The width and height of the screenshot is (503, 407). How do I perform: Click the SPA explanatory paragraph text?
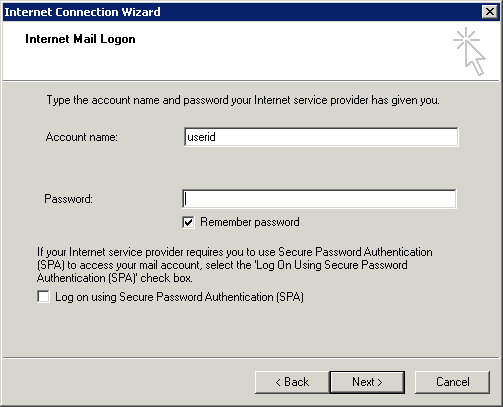click(x=235, y=265)
